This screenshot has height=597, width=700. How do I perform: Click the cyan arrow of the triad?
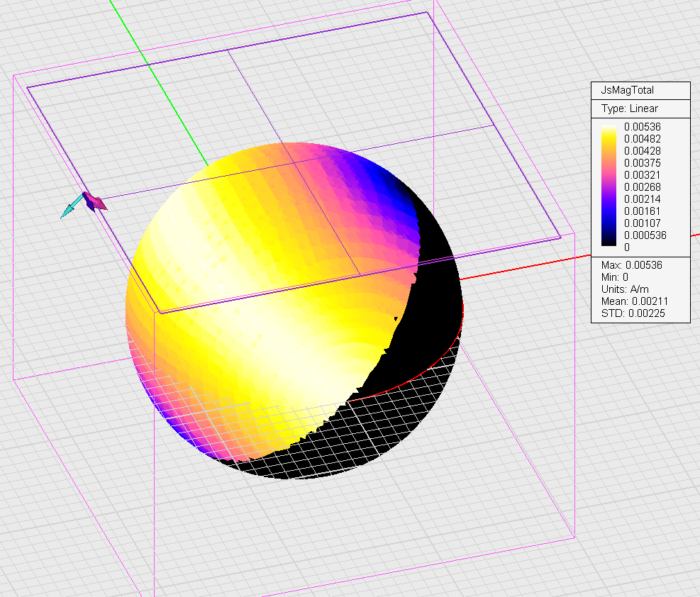tap(69, 211)
